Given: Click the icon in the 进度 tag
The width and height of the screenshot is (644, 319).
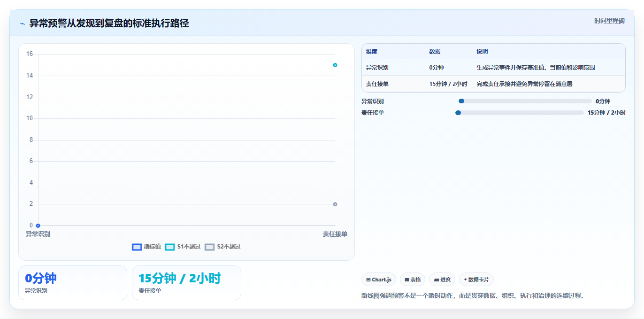Looking at the screenshot, I should click(437, 280).
